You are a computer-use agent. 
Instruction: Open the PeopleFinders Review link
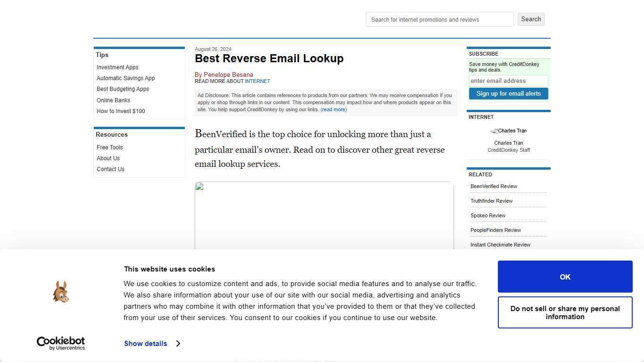(495, 230)
